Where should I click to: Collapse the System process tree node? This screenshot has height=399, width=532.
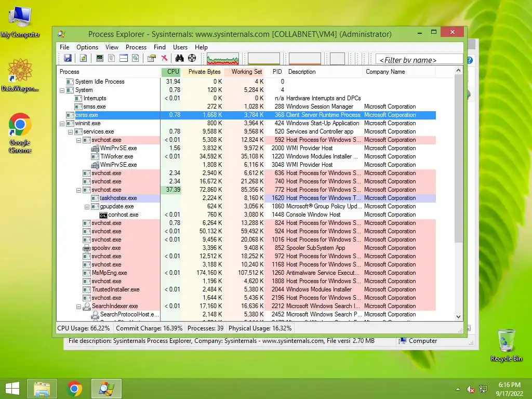click(62, 90)
